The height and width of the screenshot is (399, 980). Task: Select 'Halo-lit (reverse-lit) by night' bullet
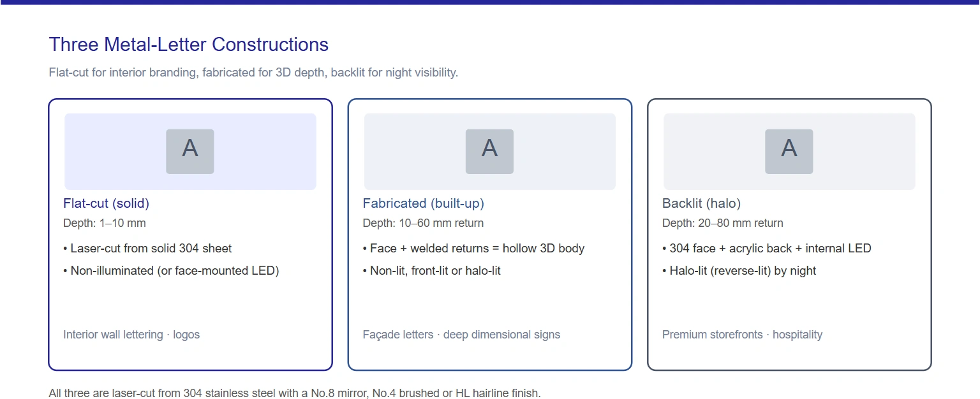[739, 271]
